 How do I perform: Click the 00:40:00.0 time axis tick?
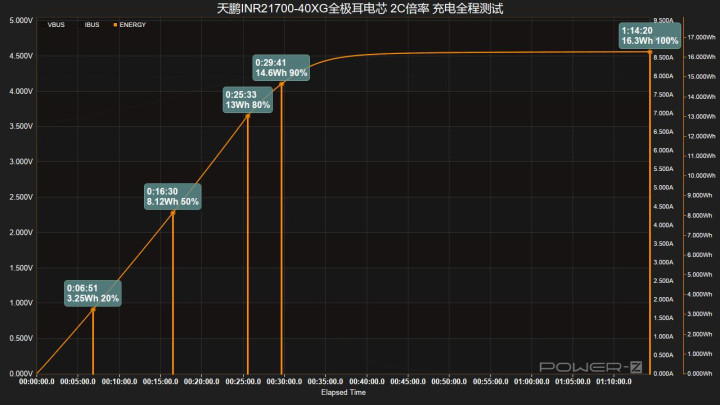(366, 381)
